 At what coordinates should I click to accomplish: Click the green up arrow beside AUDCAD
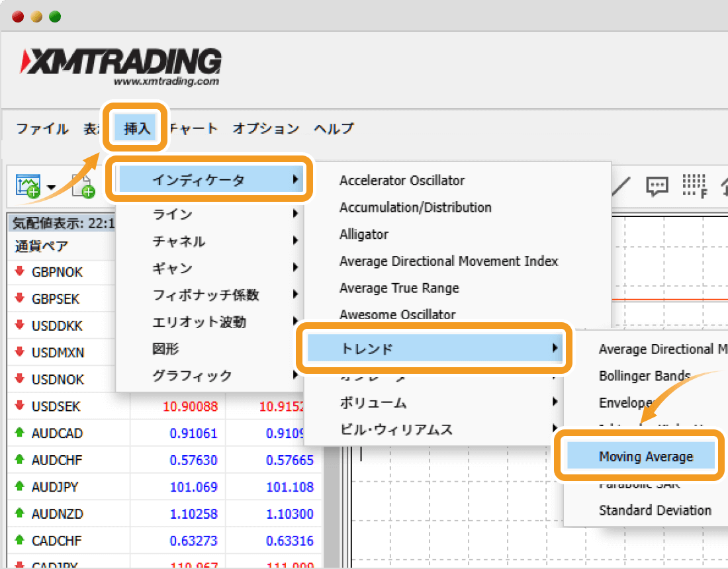pyautogui.click(x=19, y=433)
